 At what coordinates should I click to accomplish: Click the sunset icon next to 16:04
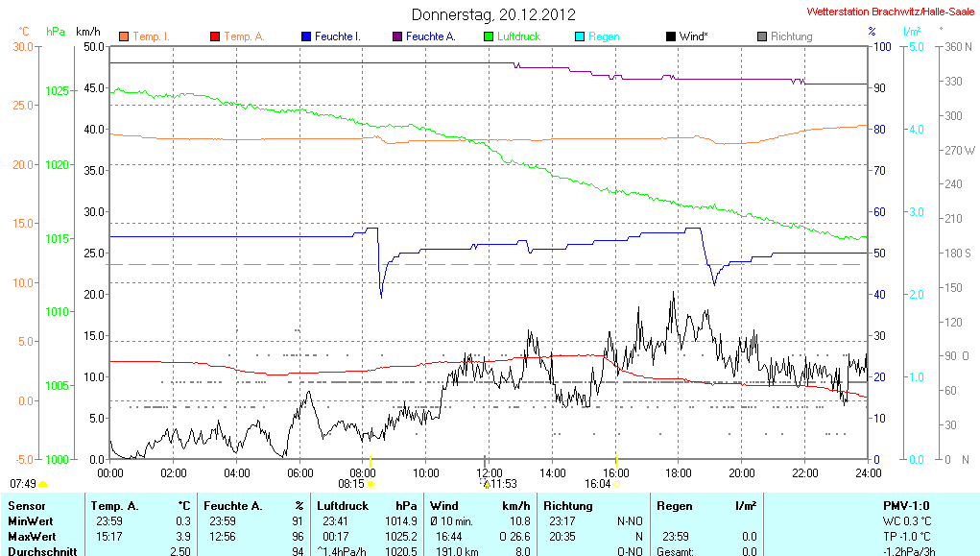(617, 485)
